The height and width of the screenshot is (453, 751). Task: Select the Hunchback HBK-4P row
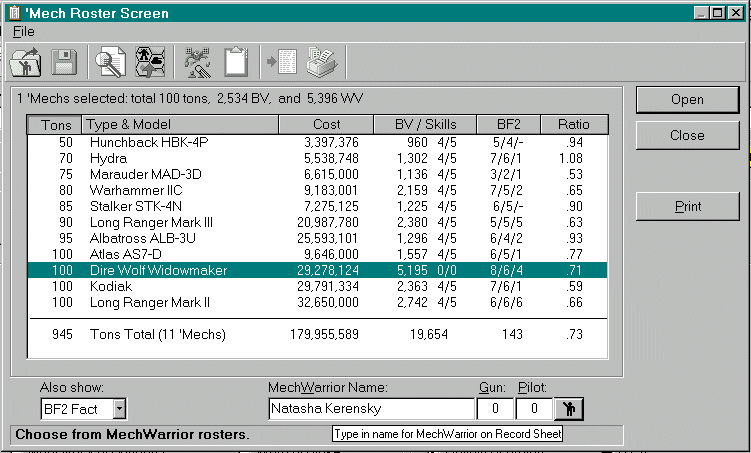tap(318, 142)
